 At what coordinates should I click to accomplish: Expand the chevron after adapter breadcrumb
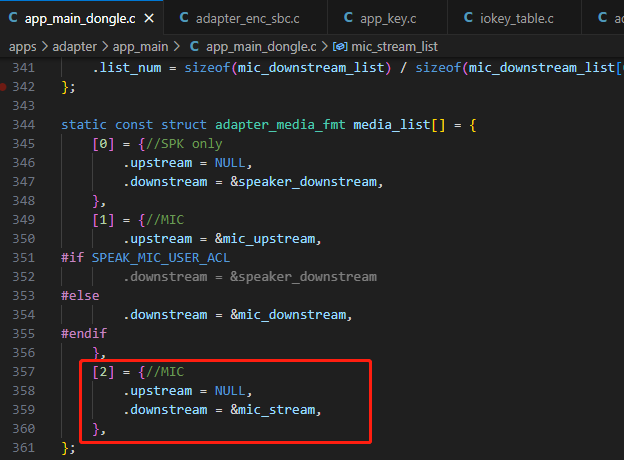tap(105, 47)
